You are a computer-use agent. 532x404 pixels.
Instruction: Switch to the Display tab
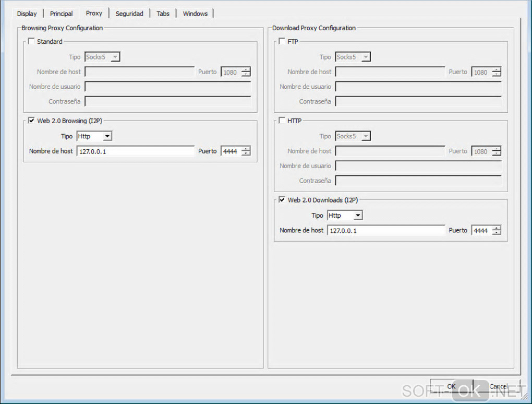click(27, 14)
